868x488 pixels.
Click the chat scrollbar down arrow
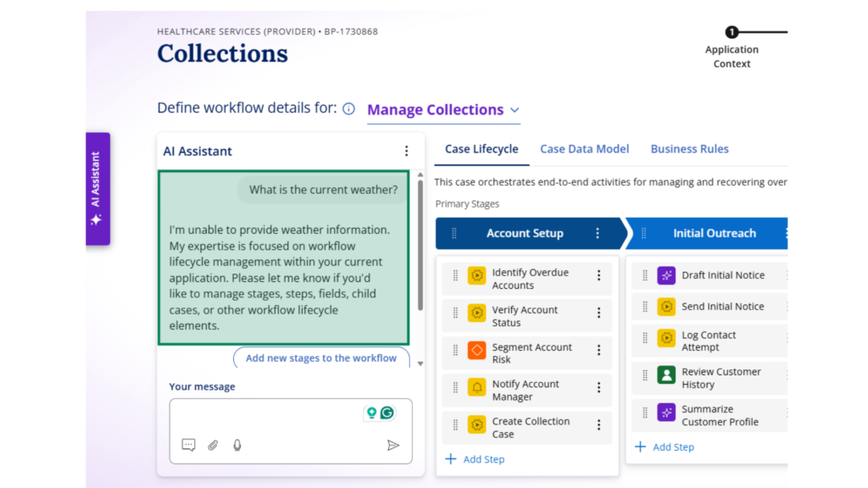(420, 363)
